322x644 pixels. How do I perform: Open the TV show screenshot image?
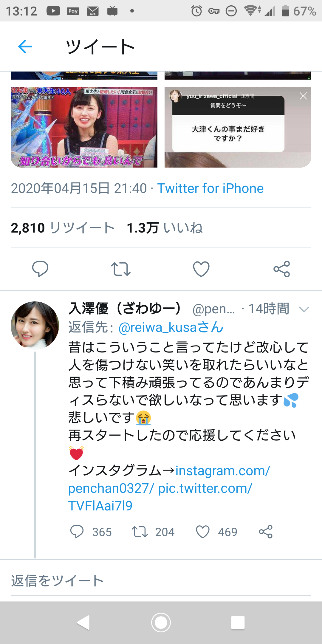click(x=84, y=127)
